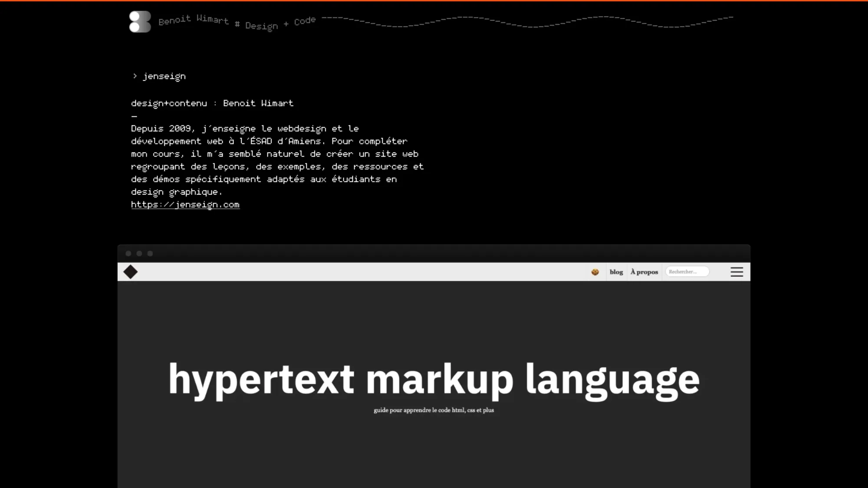Click the Benoit Wimart header title

tap(194, 20)
